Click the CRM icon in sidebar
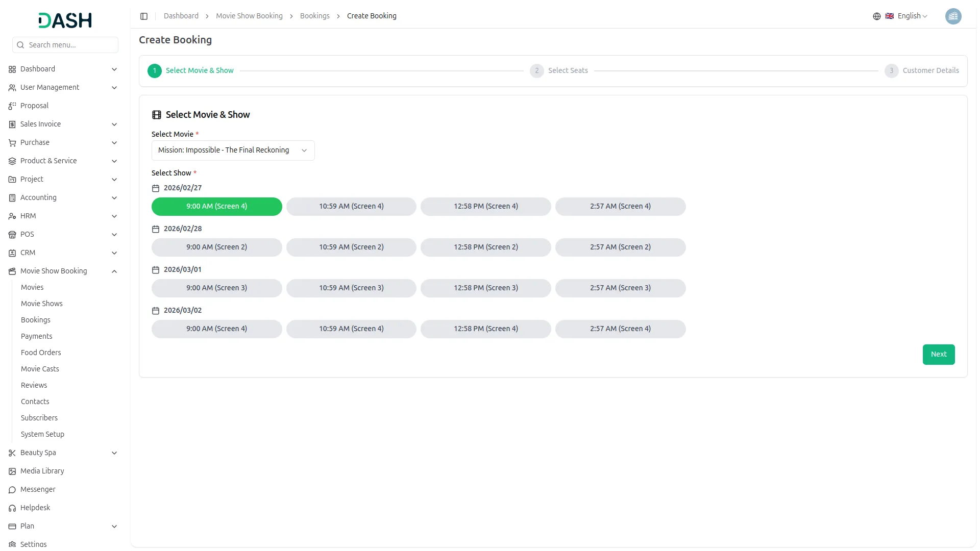 tap(12, 253)
